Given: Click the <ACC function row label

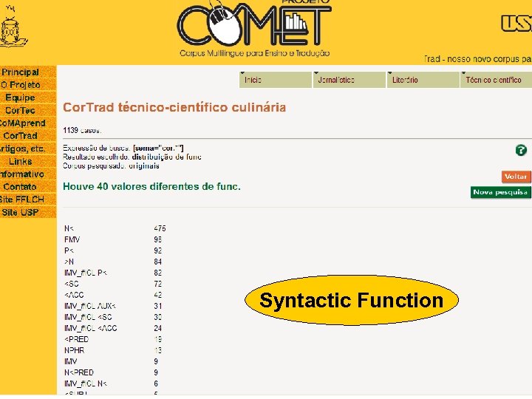Looking at the screenshot, I should pos(74,295).
